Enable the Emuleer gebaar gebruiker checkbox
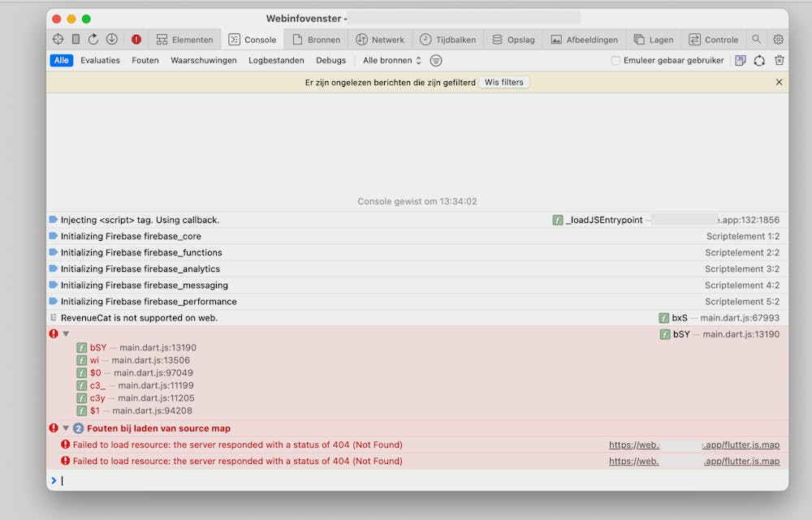This screenshot has width=812, height=520. [615, 60]
